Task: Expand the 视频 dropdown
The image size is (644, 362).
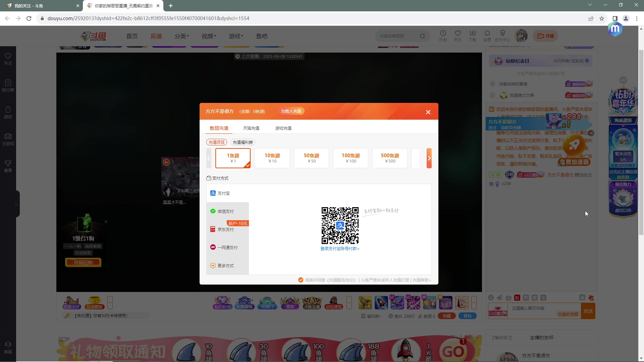Action: pyautogui.click(x=209, y=36)
